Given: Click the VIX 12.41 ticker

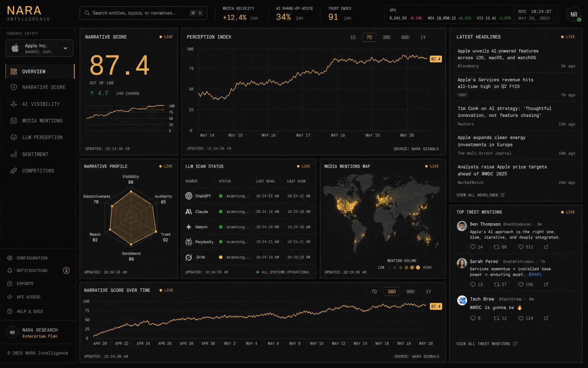Looking at the screenshot, I should (494, 18).
